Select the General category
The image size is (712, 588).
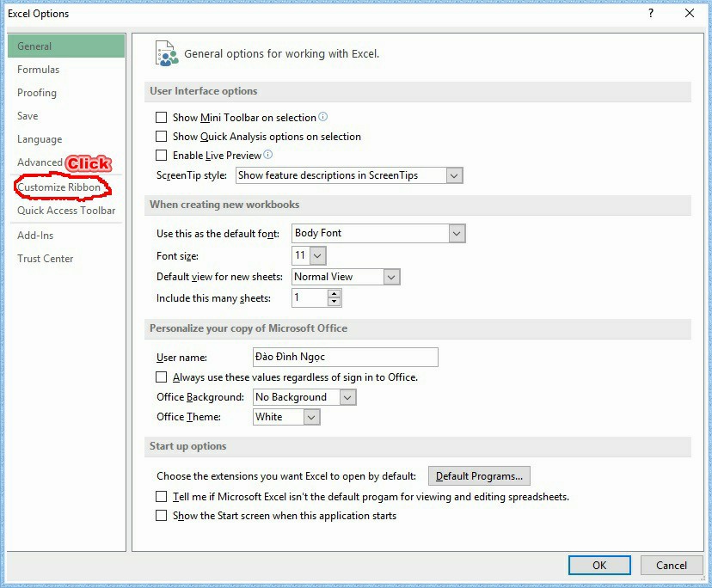pyautogui.click(x=66, y=46)
